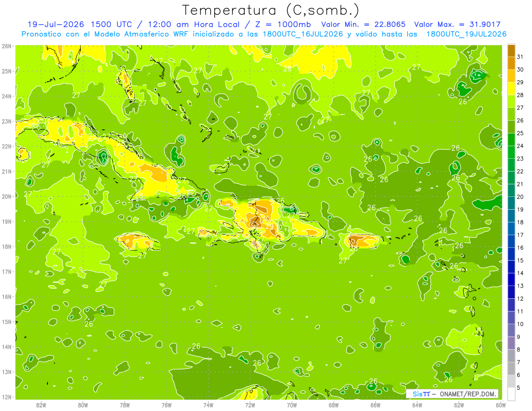
Task: Click the 'Valor Min. = 22.8065' text
Action: click(x=364, y=24)
